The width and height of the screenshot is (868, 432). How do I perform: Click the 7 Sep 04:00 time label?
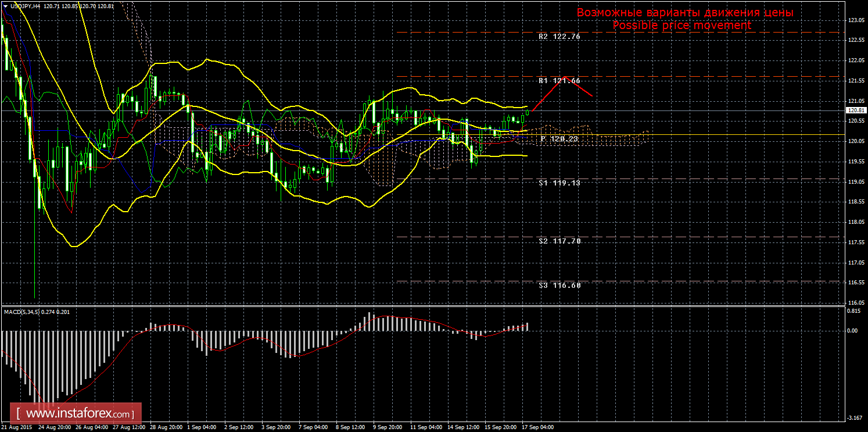[x=314, y=427]
